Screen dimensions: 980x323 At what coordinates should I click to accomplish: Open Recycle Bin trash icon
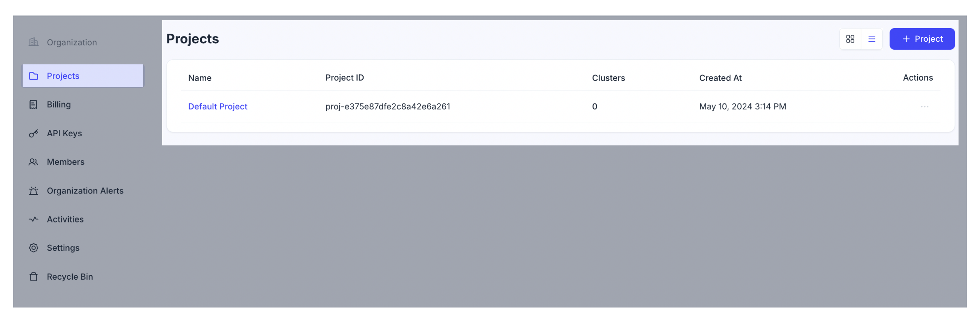tap(33, 276)
